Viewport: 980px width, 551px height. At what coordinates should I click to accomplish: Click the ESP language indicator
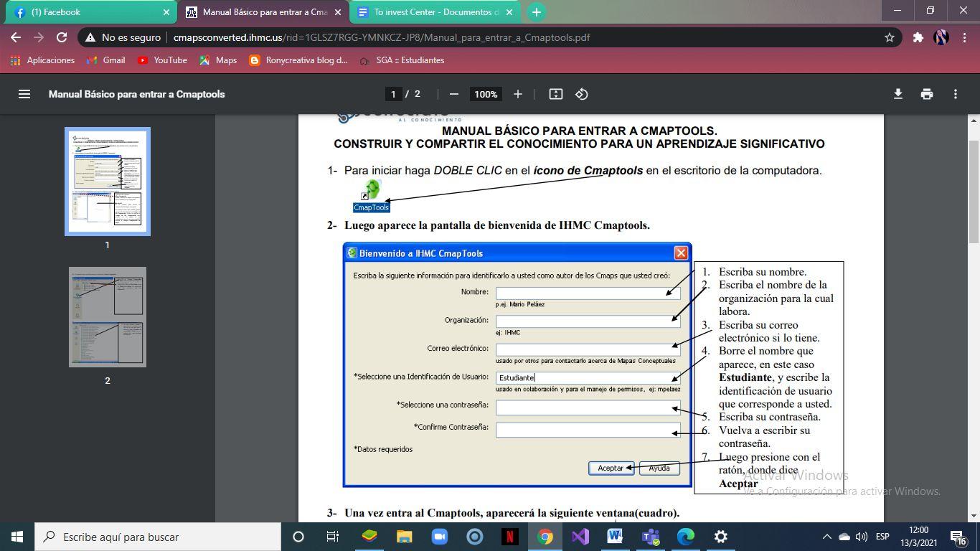pyautogui.click(x=882, y=537)
